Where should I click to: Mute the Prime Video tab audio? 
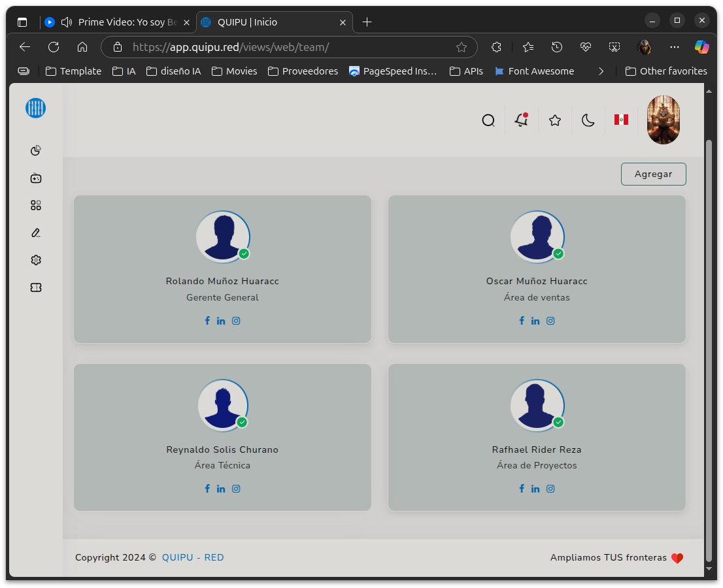tap(66, 22)
